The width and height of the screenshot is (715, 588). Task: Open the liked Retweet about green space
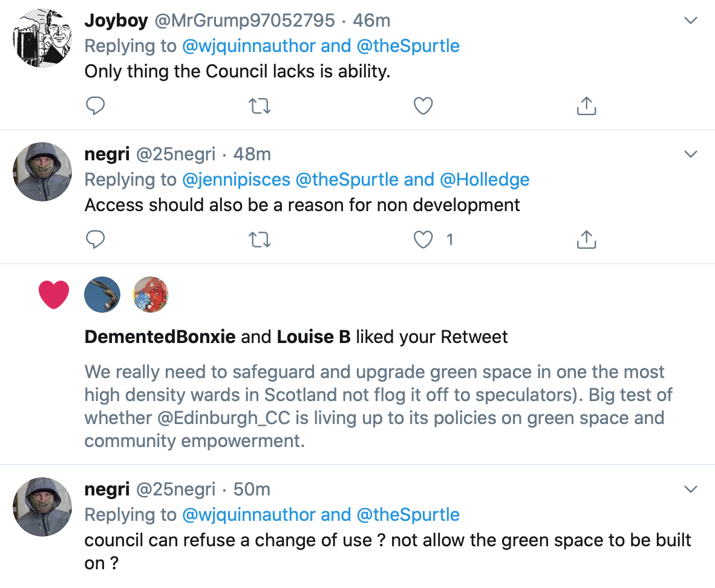pyautogui.click(x=379, y=406)
